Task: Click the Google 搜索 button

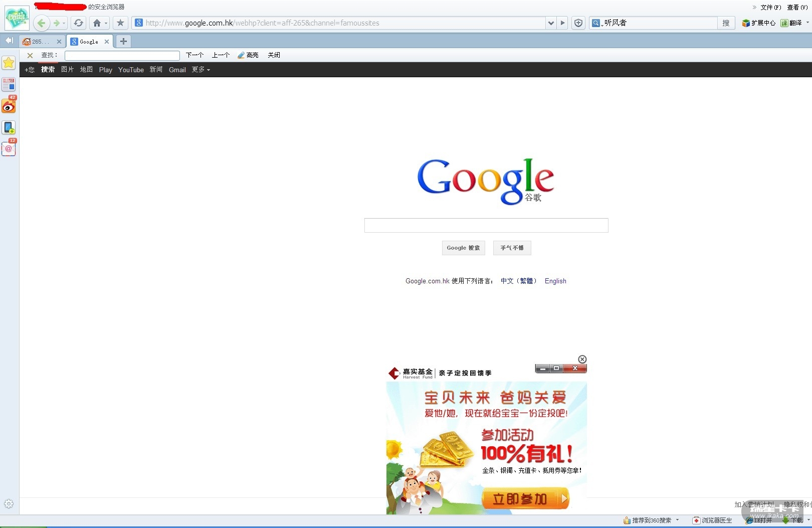Action: coord(464,248)
